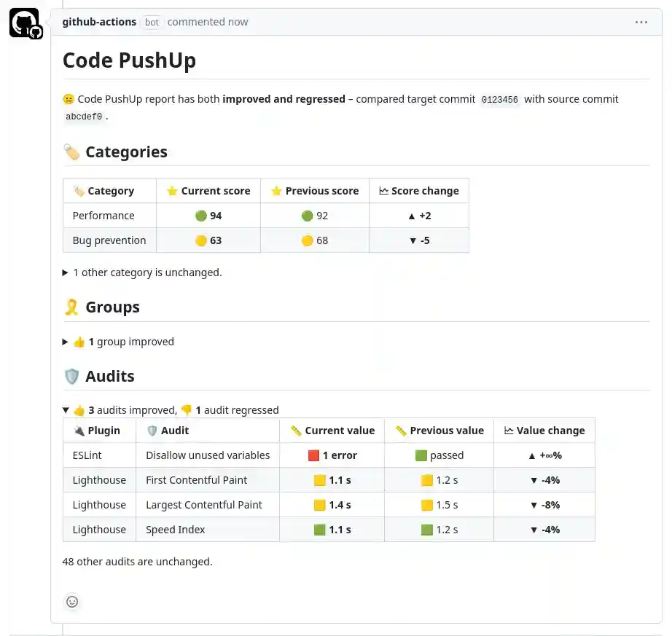
Task: Click the 'Score change' column header
Action: (x=419, y=191)
